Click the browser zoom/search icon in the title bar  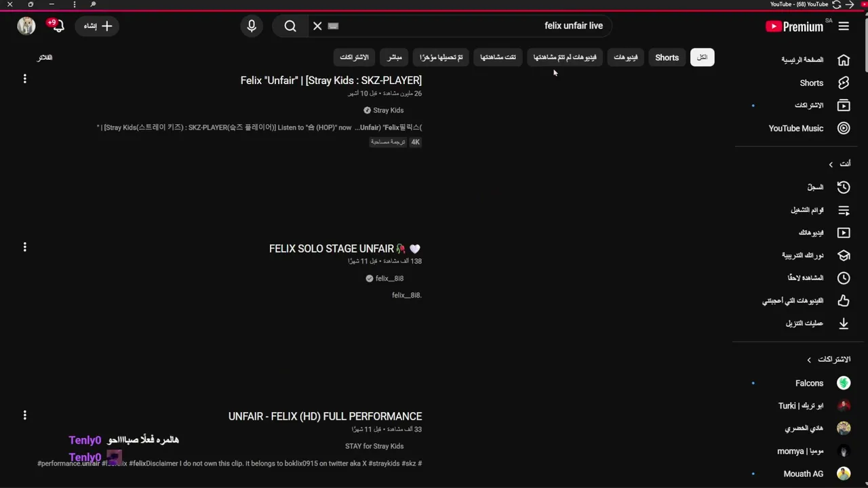tap(93, 4)
